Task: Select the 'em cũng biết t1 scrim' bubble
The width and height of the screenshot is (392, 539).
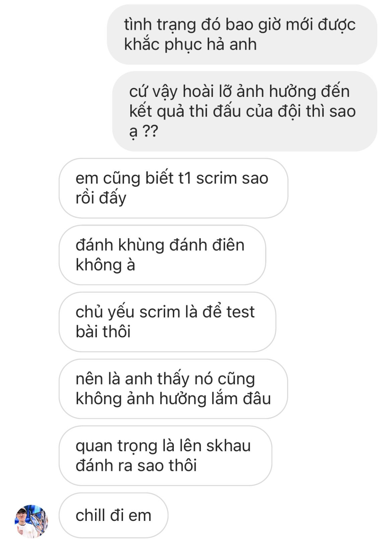Action: tap(174, 188)
